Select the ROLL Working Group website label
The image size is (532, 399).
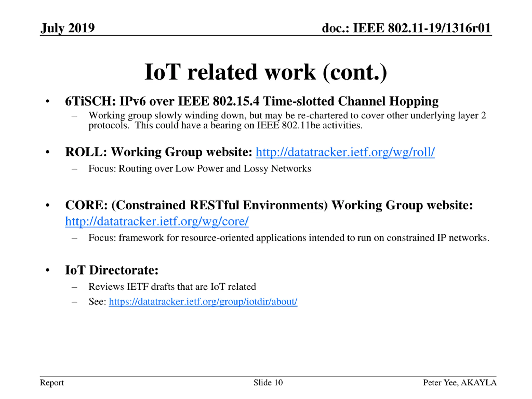159,152
